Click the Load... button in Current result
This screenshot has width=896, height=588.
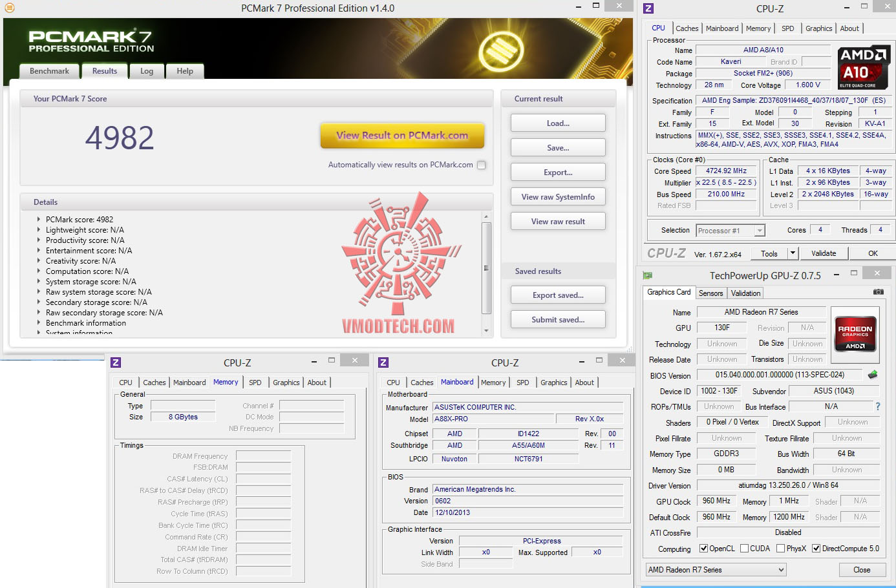pos(558,123)
